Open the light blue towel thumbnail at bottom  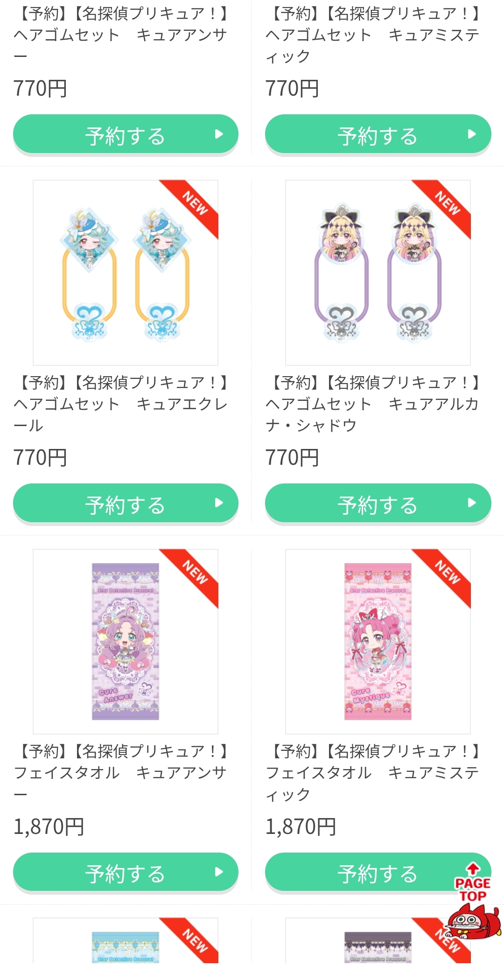coord(126,947)
